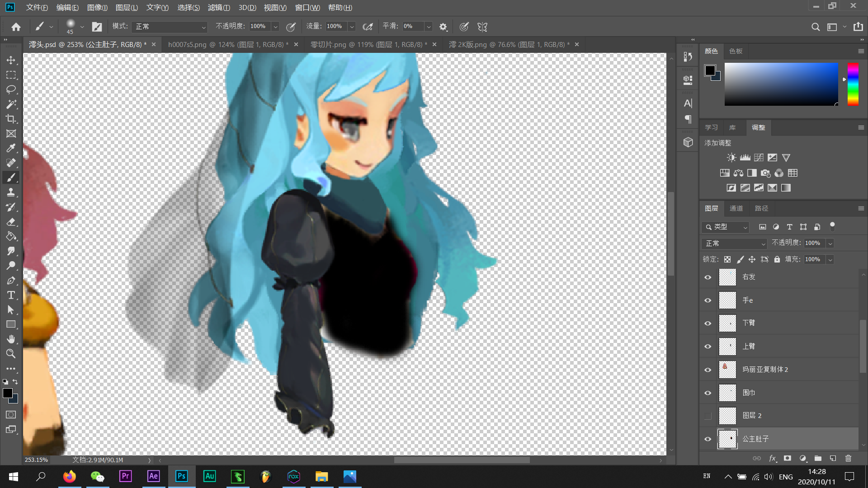Select the Paint Bucket tool
The height and width of the screenshot is (488, 868).
pos(11,236)
